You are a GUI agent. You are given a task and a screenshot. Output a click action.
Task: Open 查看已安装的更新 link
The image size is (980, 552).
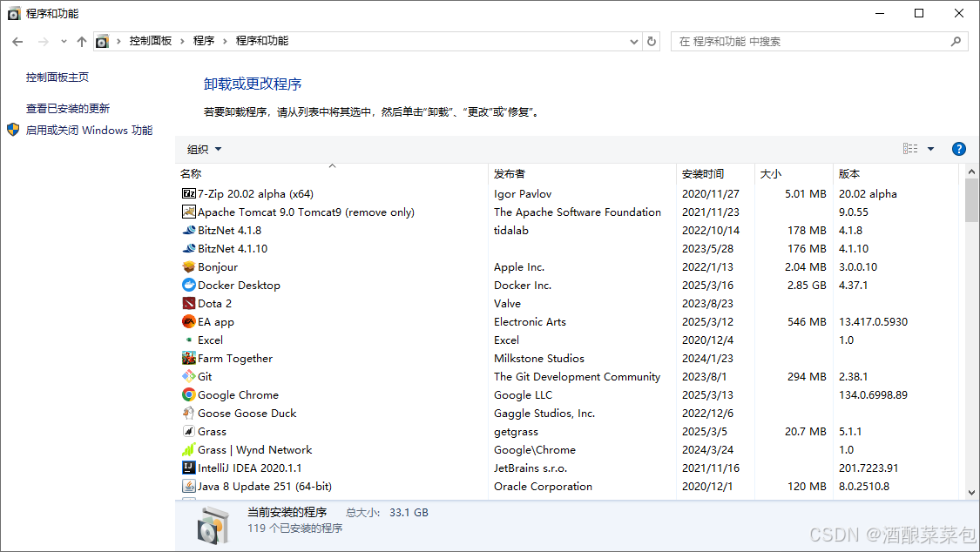(67, 109)
